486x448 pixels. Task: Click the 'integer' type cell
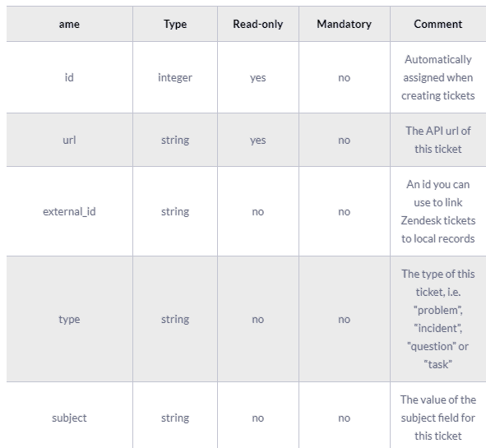point(175,77)
